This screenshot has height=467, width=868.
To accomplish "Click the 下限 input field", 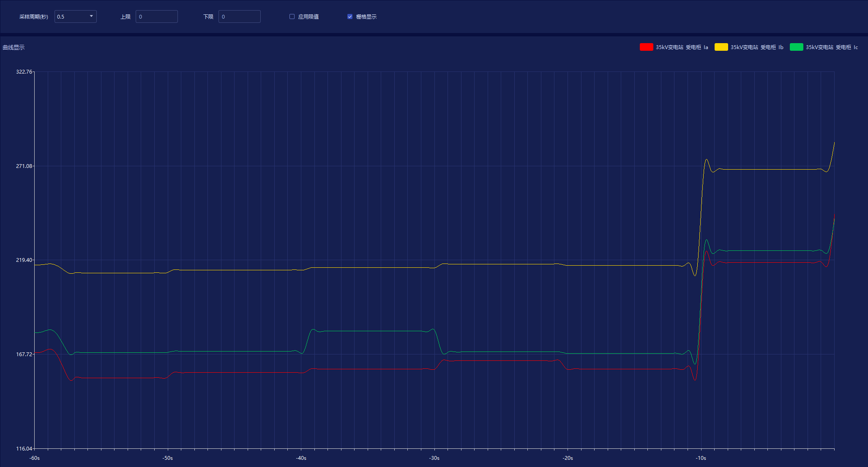I will click(x=239, y=16).
